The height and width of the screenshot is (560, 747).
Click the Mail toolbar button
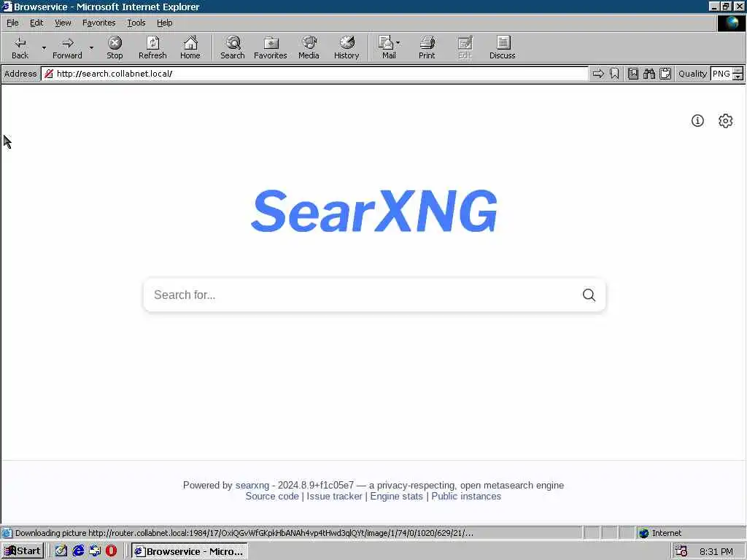click(x=387, y=47)
